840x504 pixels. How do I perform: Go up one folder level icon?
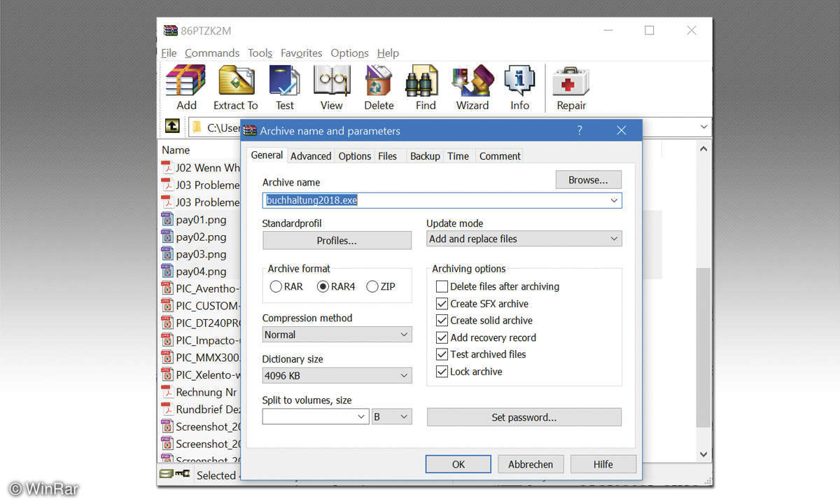pos(172,127)
